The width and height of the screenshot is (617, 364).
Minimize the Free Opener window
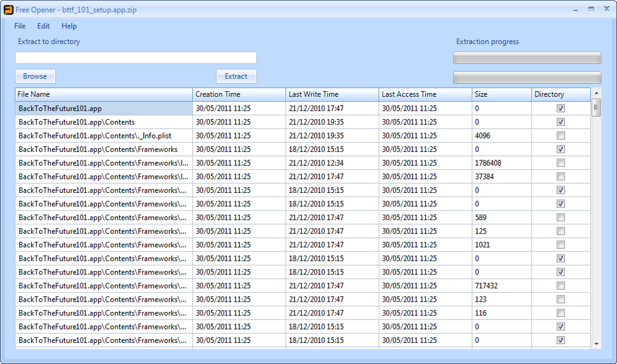pyautogui.click(x=576, y=9)
